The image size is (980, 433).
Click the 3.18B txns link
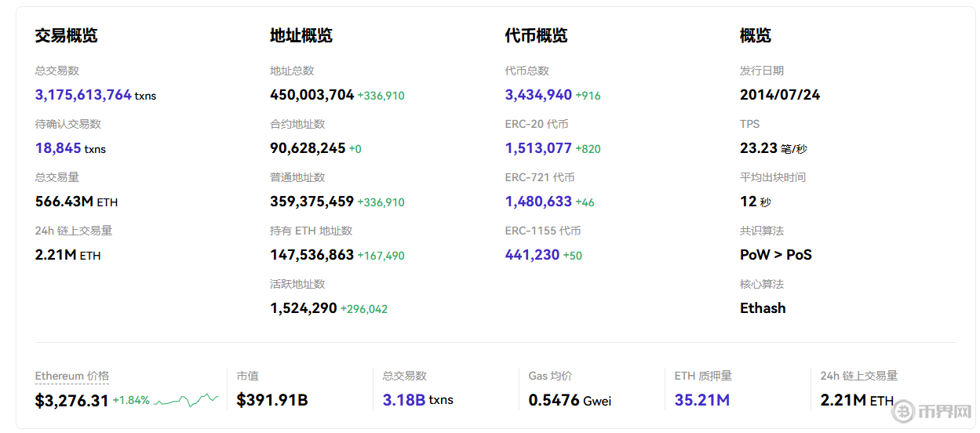pos(404,400)
